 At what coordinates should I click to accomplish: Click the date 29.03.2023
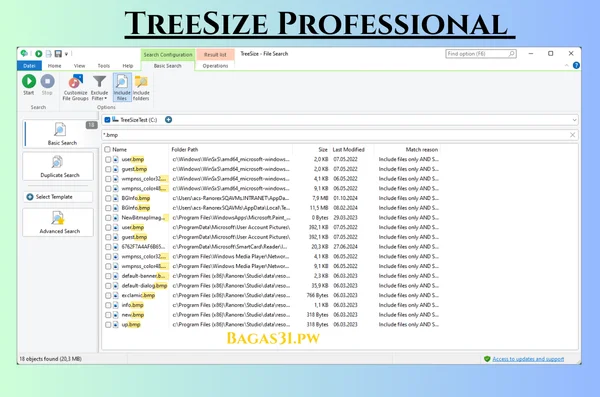345,218
